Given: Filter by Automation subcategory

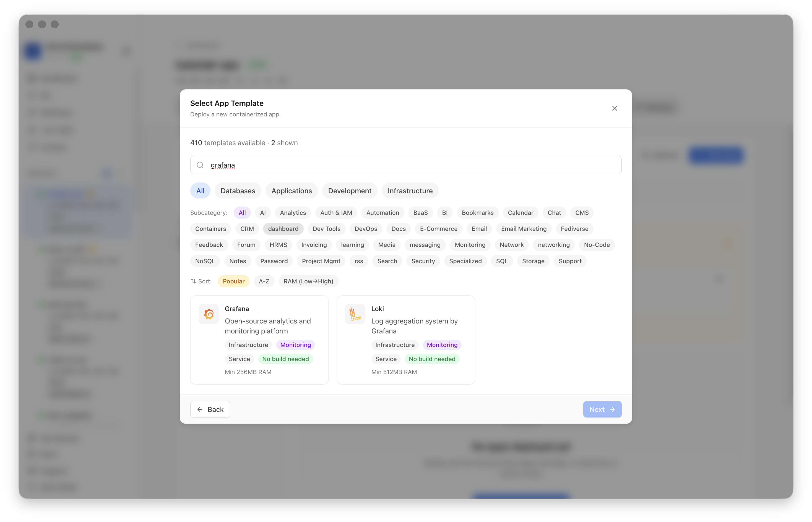Looking at the screenshot, I should tap(382, 213).
